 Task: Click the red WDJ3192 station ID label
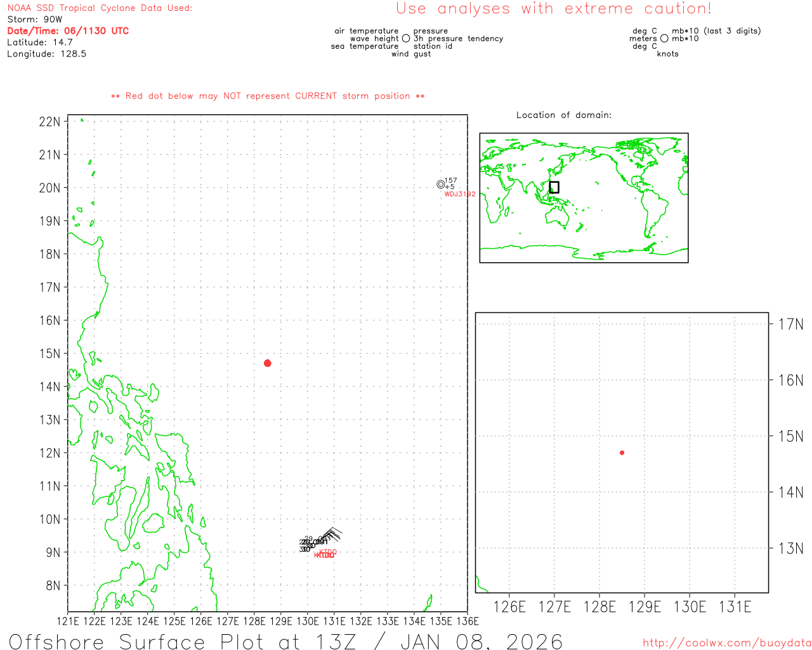(460, 194)
